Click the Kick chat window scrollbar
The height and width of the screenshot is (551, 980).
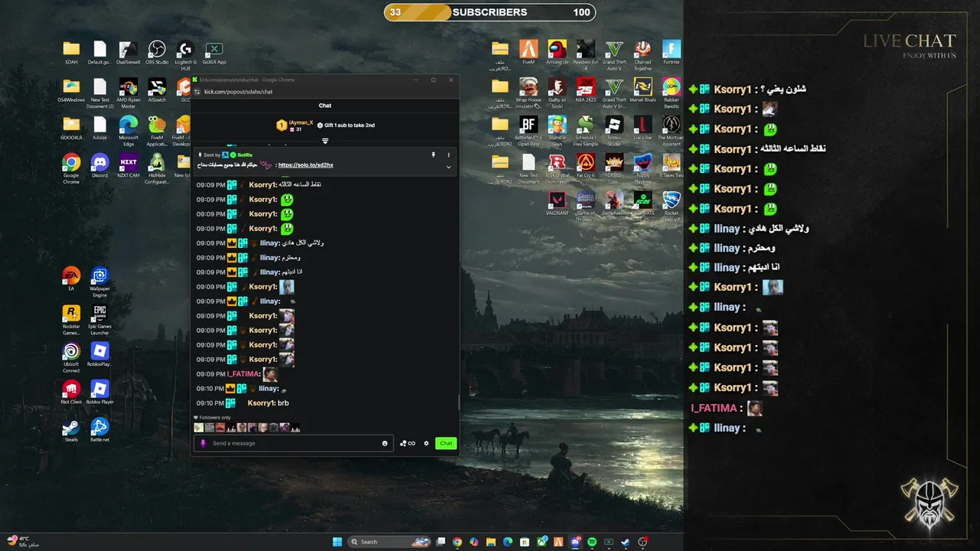[459, 402]
